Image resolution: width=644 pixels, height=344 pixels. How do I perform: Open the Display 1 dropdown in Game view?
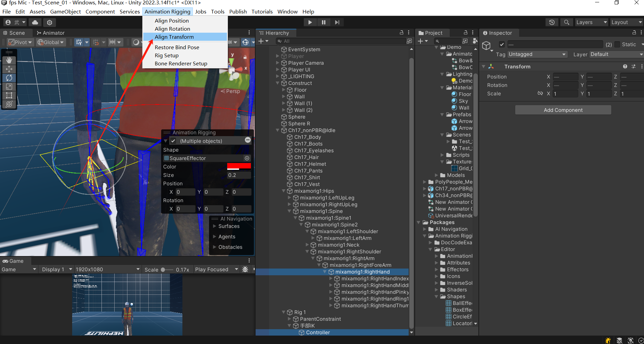57,270
